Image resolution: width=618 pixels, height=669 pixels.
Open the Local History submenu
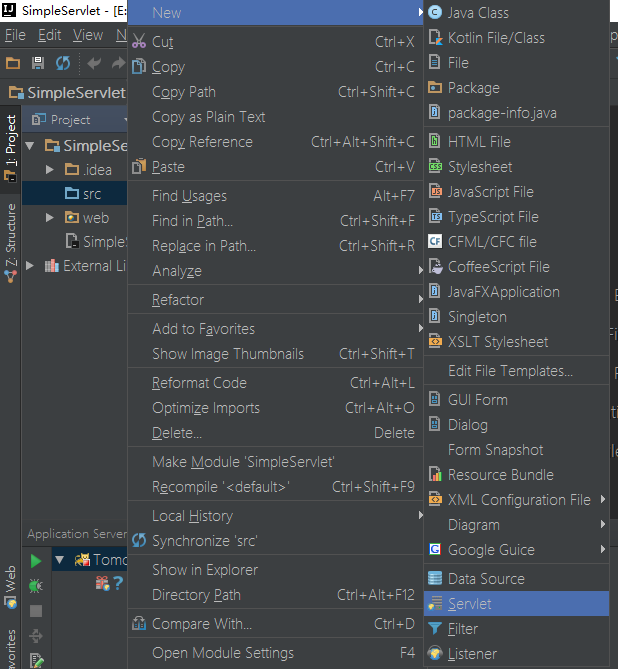276,516
